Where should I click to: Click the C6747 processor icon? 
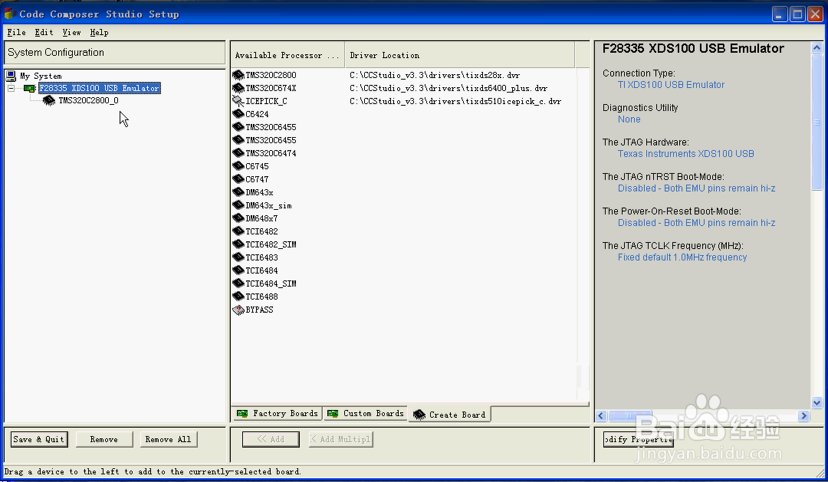(238, 179)
